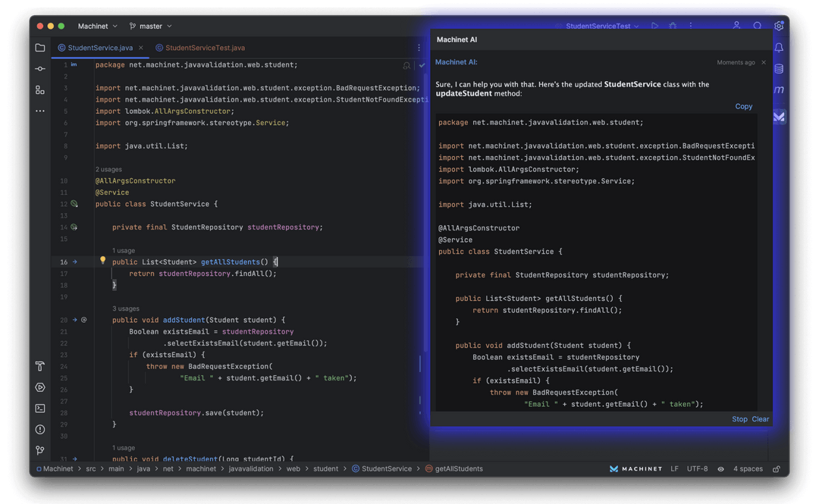Copy the generated code with Copy
819x504 pixels.
[743, 106]
